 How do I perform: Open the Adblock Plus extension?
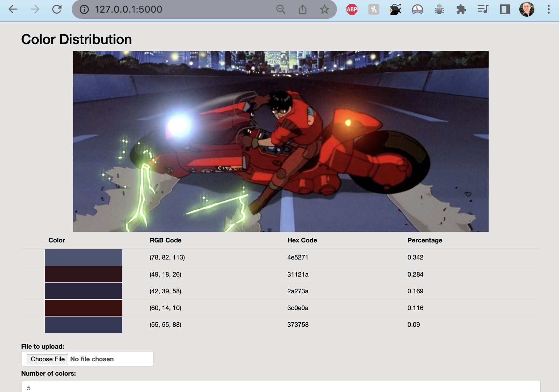(x=352, y=9)
